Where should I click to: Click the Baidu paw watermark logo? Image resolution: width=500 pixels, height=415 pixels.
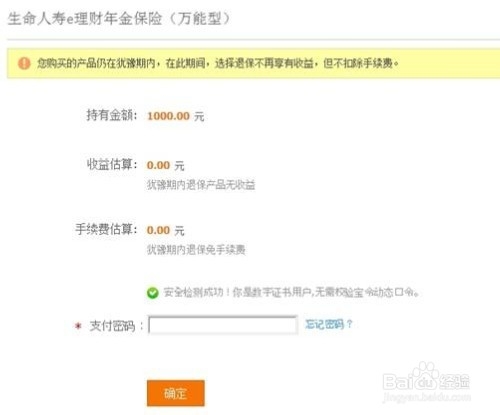(x=424, y=376)
